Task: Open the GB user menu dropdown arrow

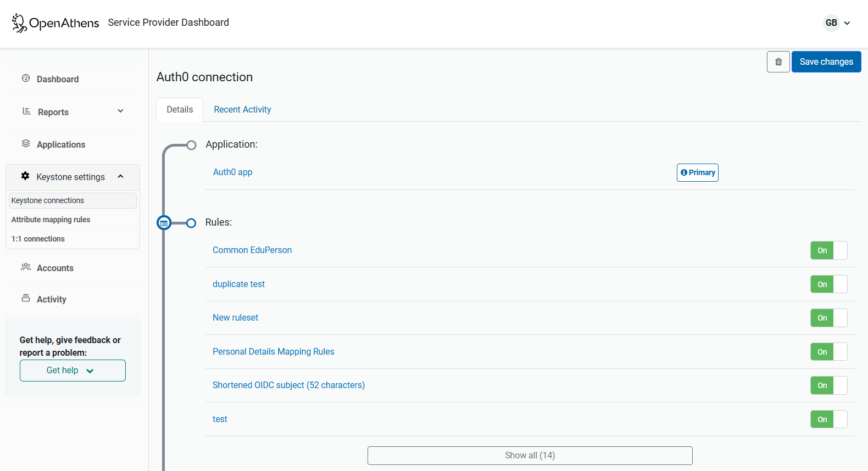Action: coord(847,23)
